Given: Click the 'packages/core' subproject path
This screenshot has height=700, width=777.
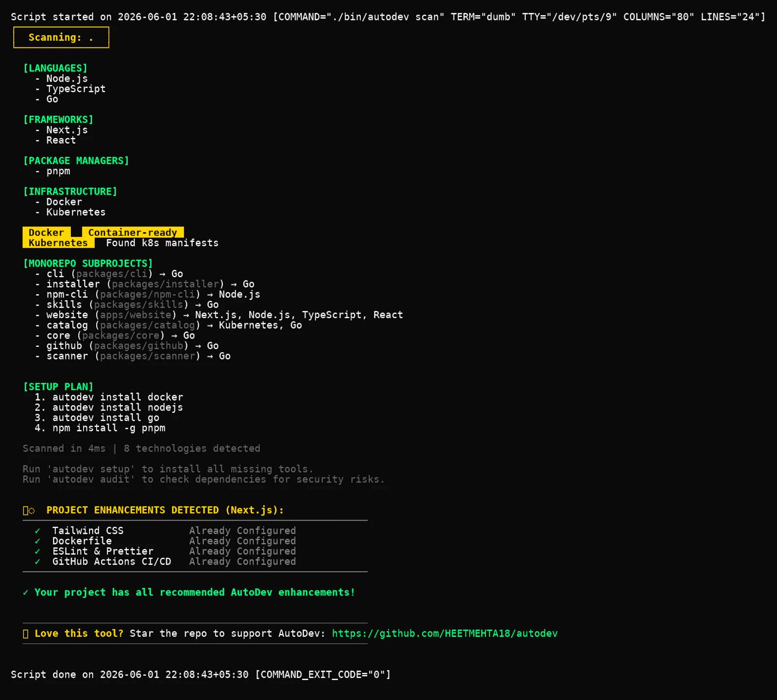Looking at the screenshot, I should (121, 336).
